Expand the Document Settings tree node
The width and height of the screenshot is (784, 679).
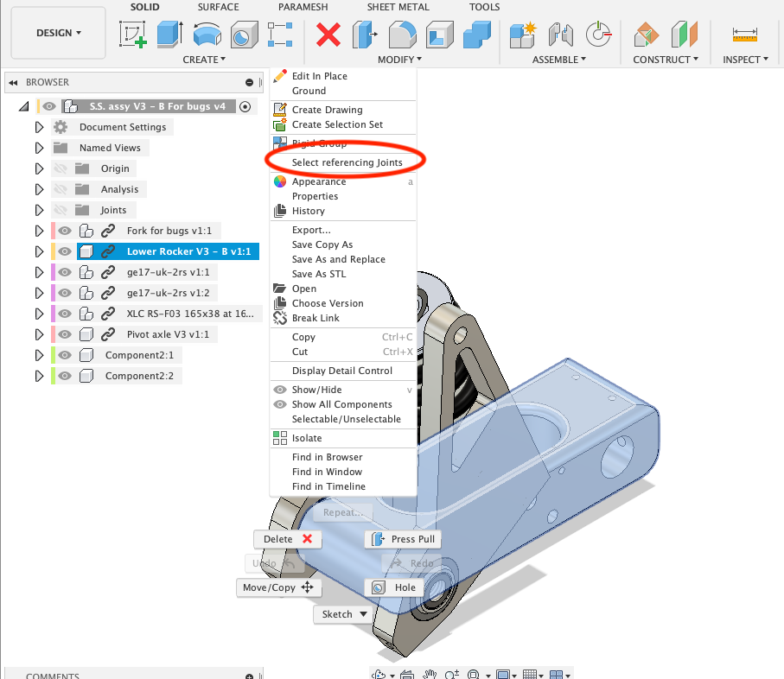(x=39, y=127)
